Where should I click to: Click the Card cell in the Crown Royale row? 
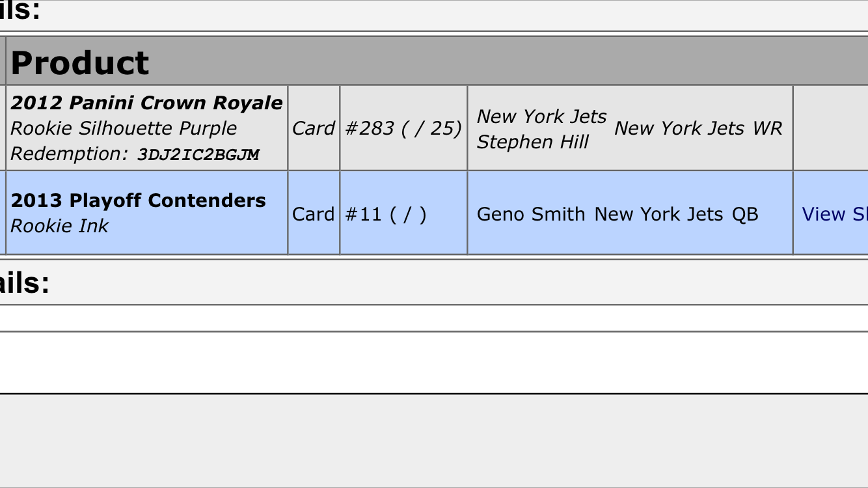[313, 128]
